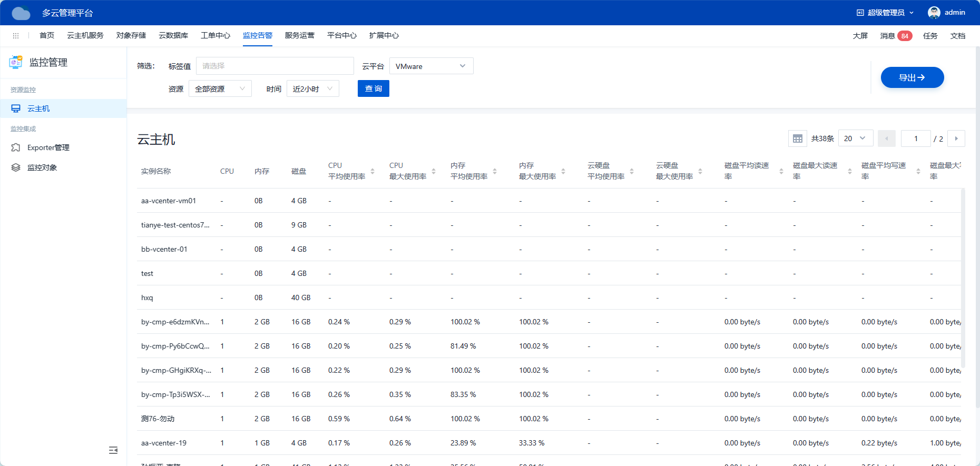Go to the next page arrow
Screen dimensions: 980x466
pos(956,138)
